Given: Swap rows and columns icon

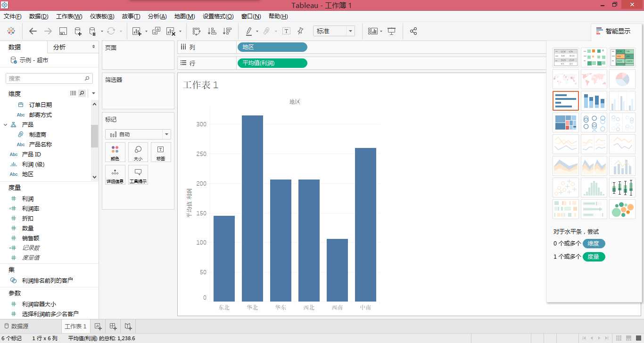Looking at the screenshot, I should (x=197, y=31).
